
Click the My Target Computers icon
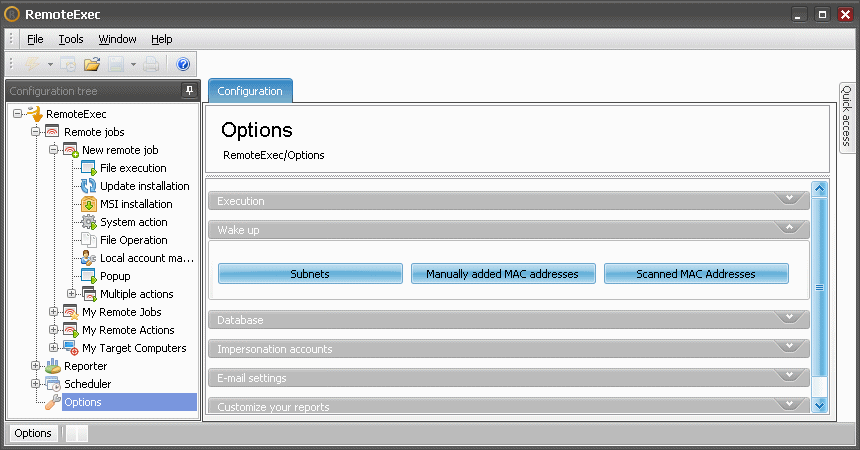pos(71,348)
